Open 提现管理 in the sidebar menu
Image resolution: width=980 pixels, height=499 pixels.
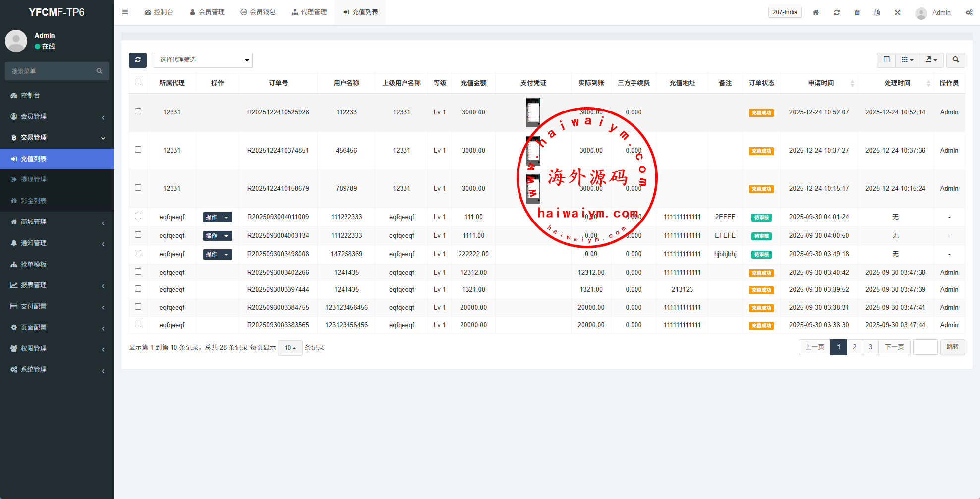click(34, 179)
